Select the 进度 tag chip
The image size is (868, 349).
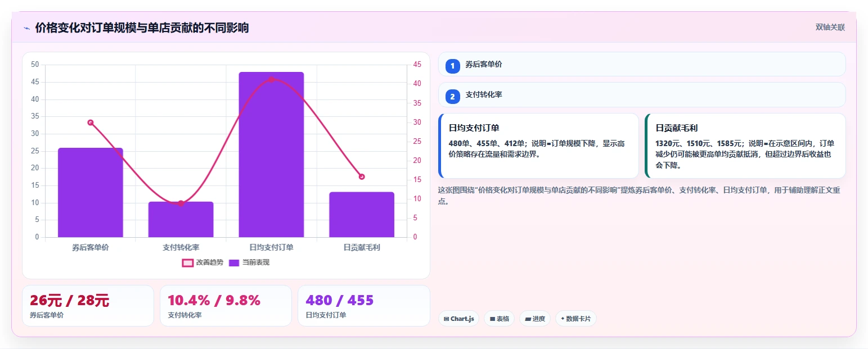[x=535, y=319]
